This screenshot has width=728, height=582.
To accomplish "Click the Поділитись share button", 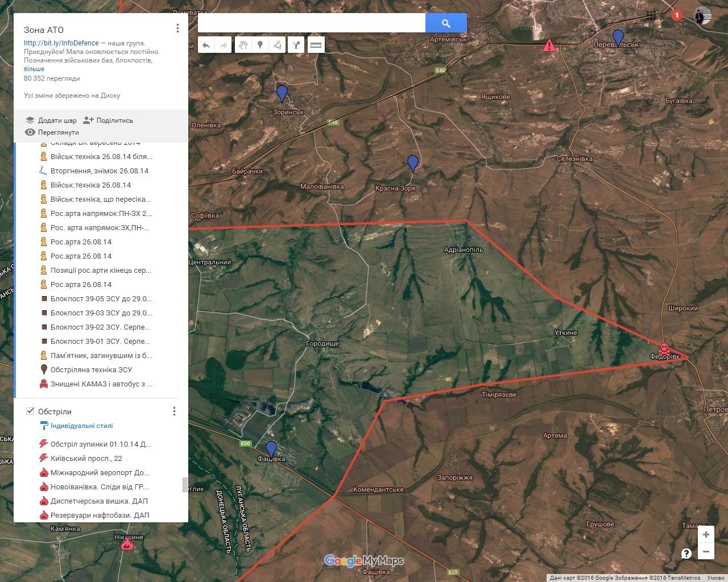I will (108, 120).
